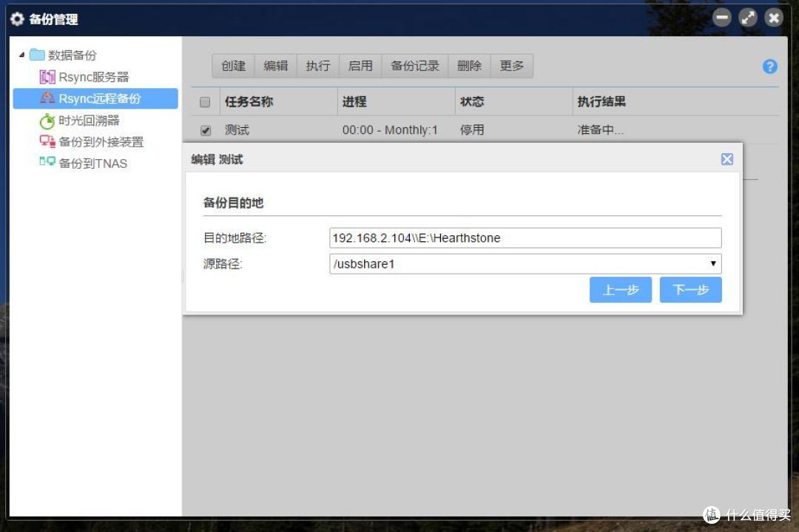Click the 备份到TNAS icon
799x532 pixels.
47,162
